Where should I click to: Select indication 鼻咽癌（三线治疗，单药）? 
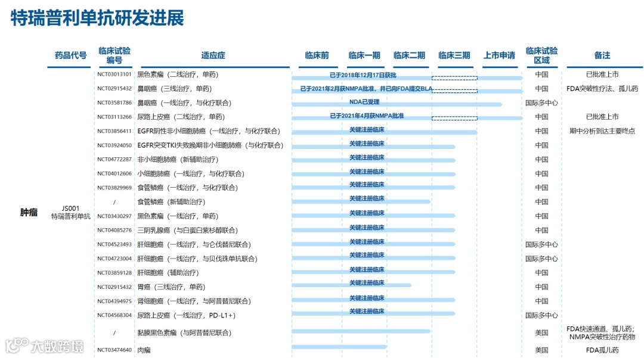click(x=175, y=89)
